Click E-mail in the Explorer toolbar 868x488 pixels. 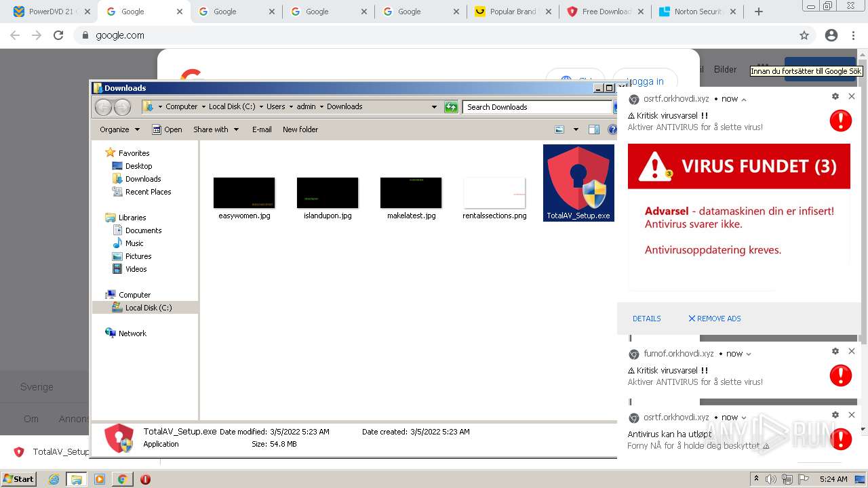[262, 129]
